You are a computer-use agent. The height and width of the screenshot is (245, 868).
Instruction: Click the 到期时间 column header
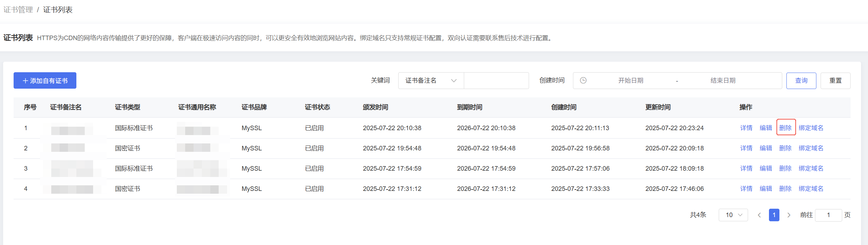(469, 107)
